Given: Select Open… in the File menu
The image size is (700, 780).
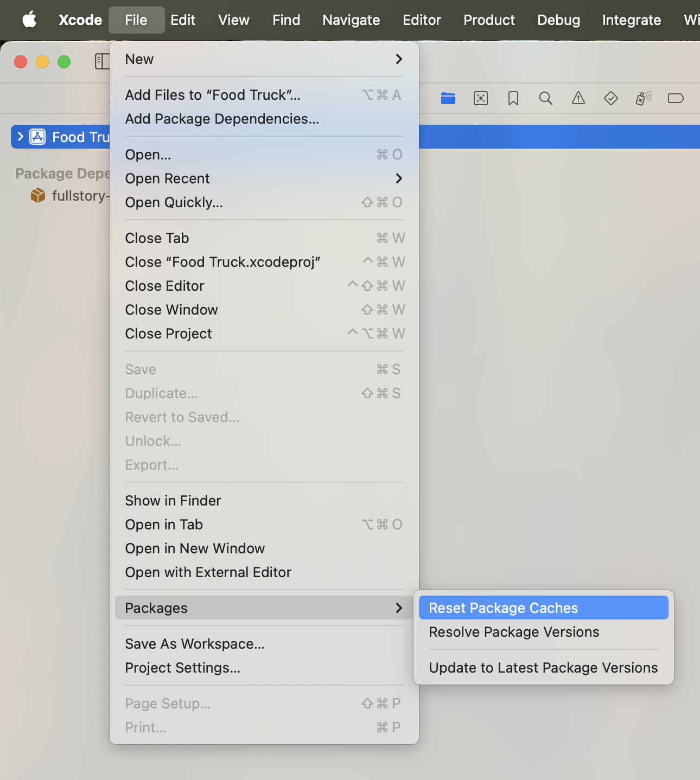Looking at the screenshot, I should pos(264,155).
